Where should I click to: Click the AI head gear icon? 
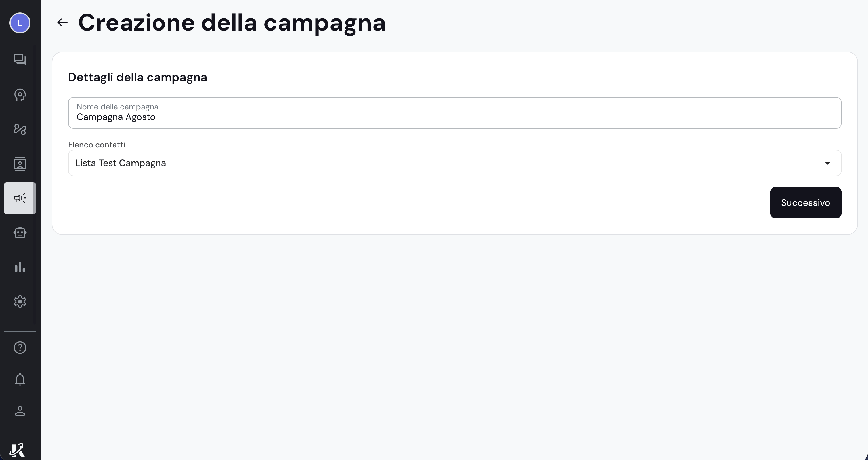click(20, 95)
